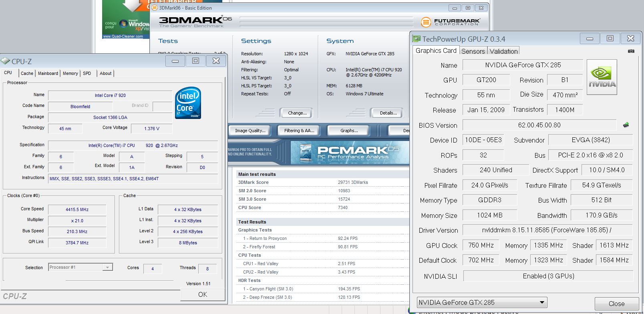Click the Bandwidth value 170.9 GB/s
Screen dimensions: 644x314
pos(601,215)
